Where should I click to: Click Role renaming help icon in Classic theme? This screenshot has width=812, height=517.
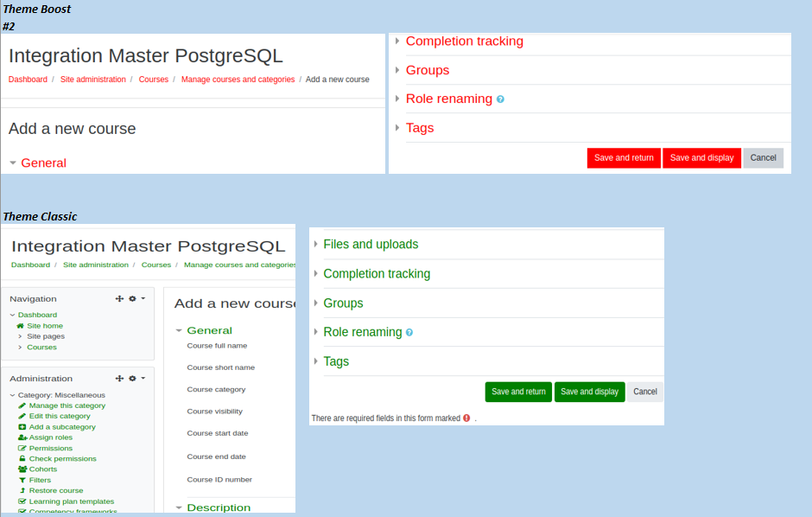[x=409, y=333]
